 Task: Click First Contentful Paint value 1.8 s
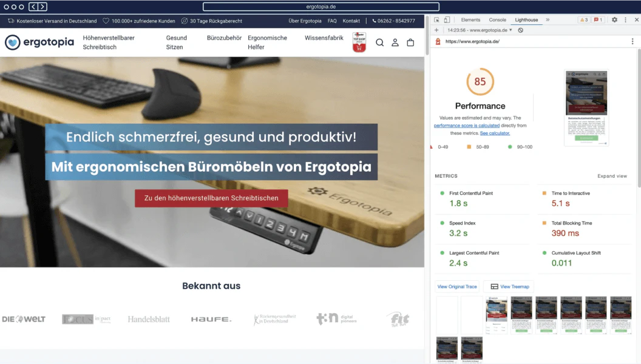(x=458, y=203)
